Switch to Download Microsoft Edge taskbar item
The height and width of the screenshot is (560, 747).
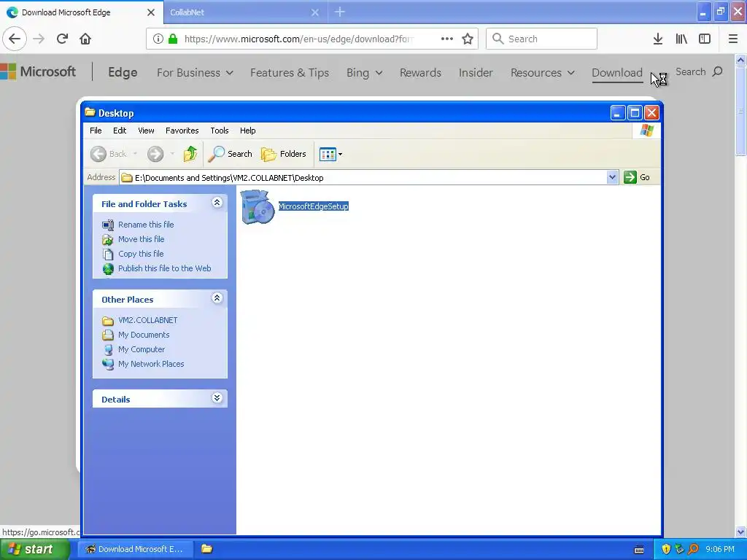(x=135, y=549)
